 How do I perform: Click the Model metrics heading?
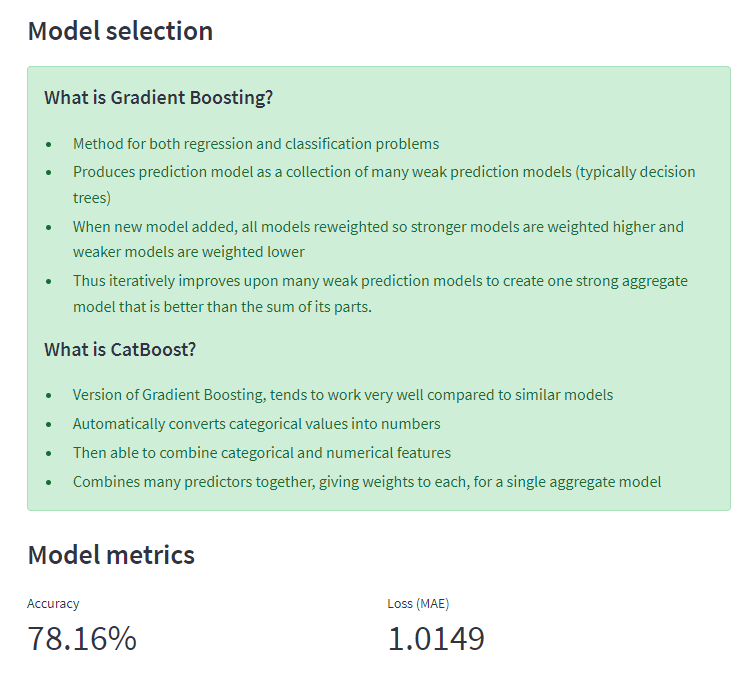[111, 555]
